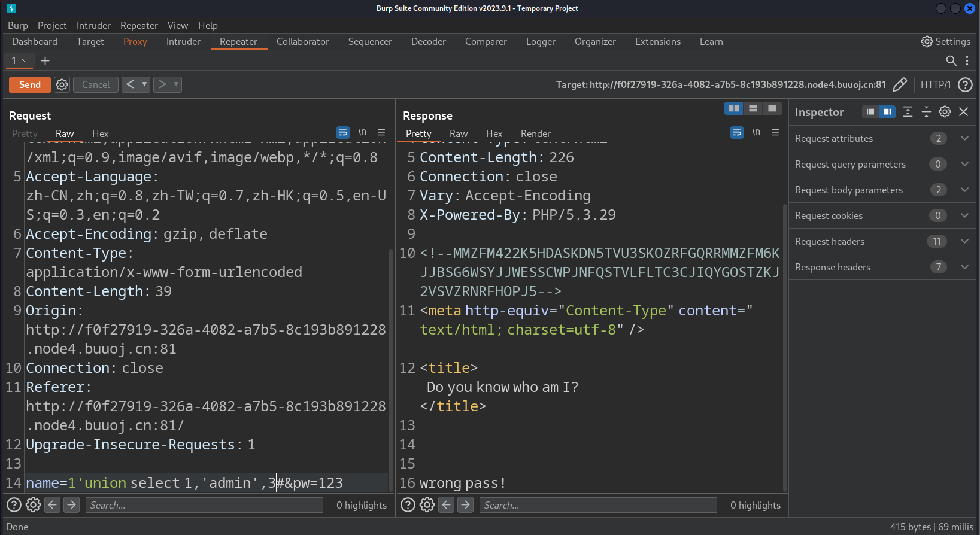Open the Project menu

[52, 25]
